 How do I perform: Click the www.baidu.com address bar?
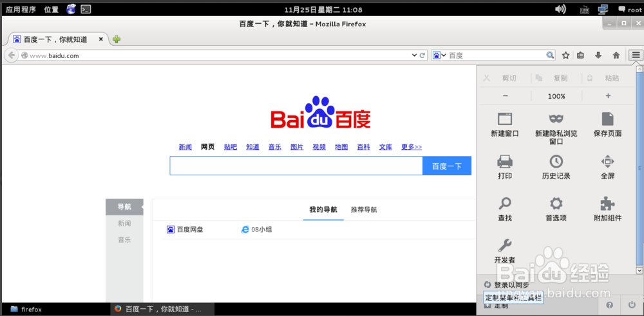point(216,55)
